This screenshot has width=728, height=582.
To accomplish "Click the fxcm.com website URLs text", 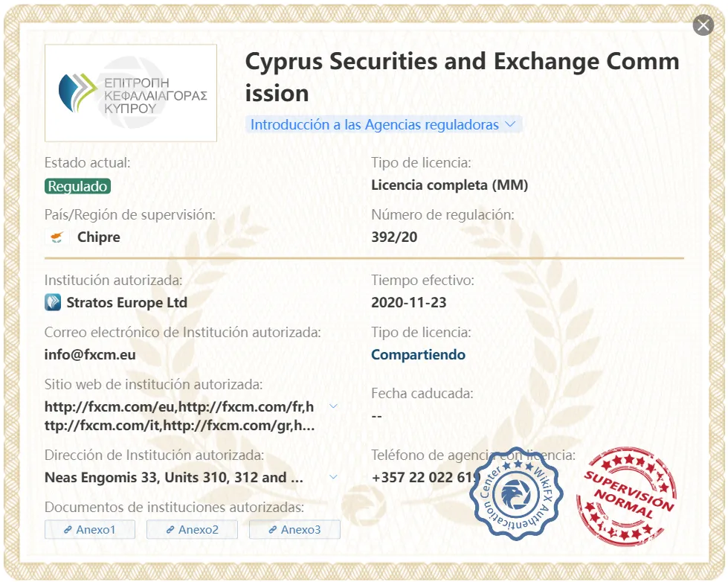I will (x=180, y=416).
